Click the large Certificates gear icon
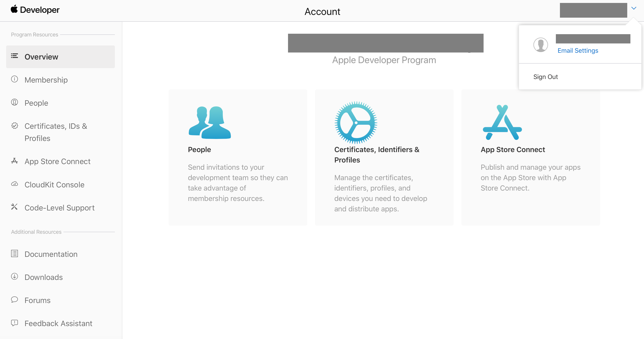 (356, 123)
